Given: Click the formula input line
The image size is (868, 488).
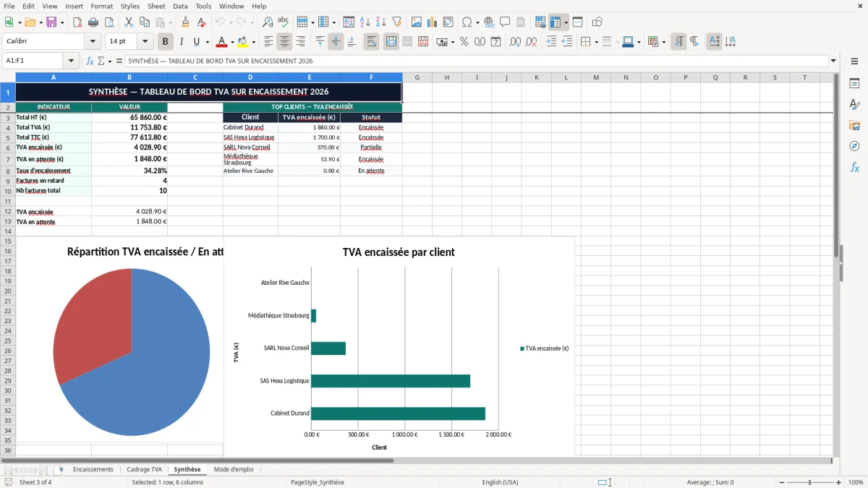Looking at the screenshot, I should pyautogui.click(x=476, y=61).
